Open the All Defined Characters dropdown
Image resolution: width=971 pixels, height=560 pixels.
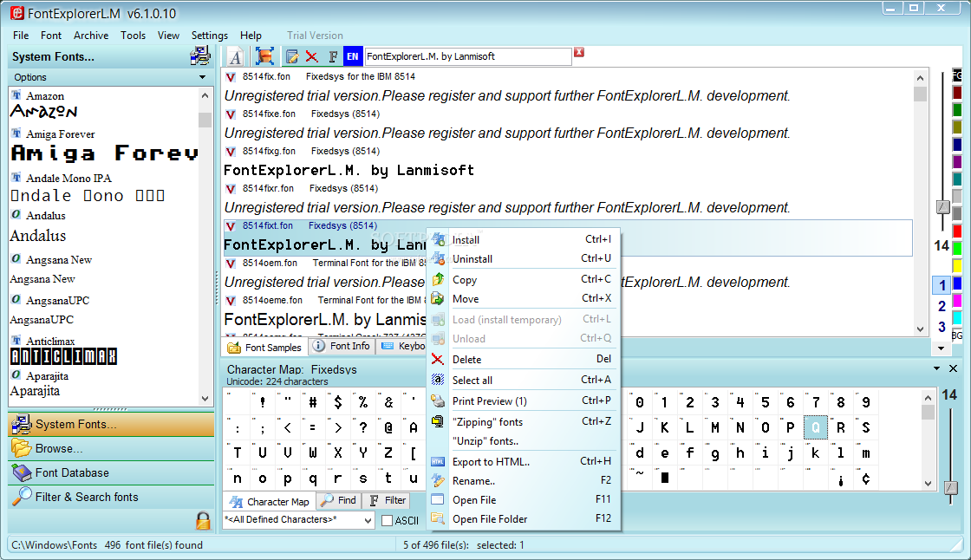(x=368, y=520)
